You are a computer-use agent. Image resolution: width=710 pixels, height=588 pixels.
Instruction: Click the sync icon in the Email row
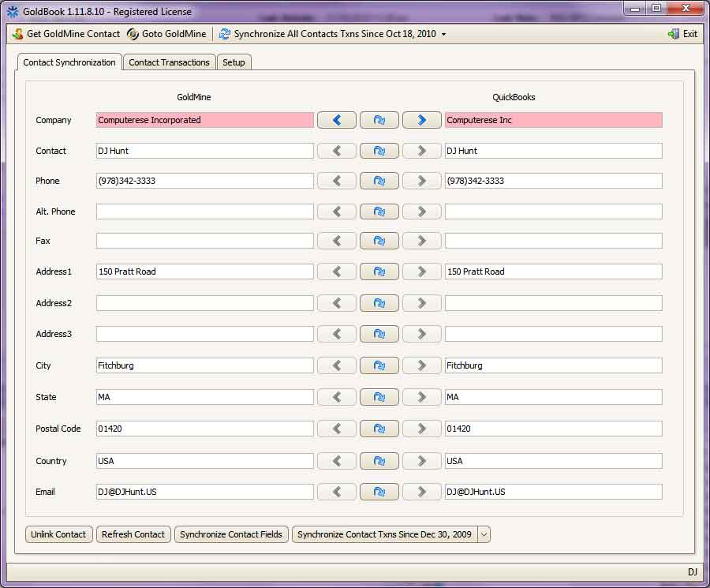pyautogui.click(x=379, y=492)
